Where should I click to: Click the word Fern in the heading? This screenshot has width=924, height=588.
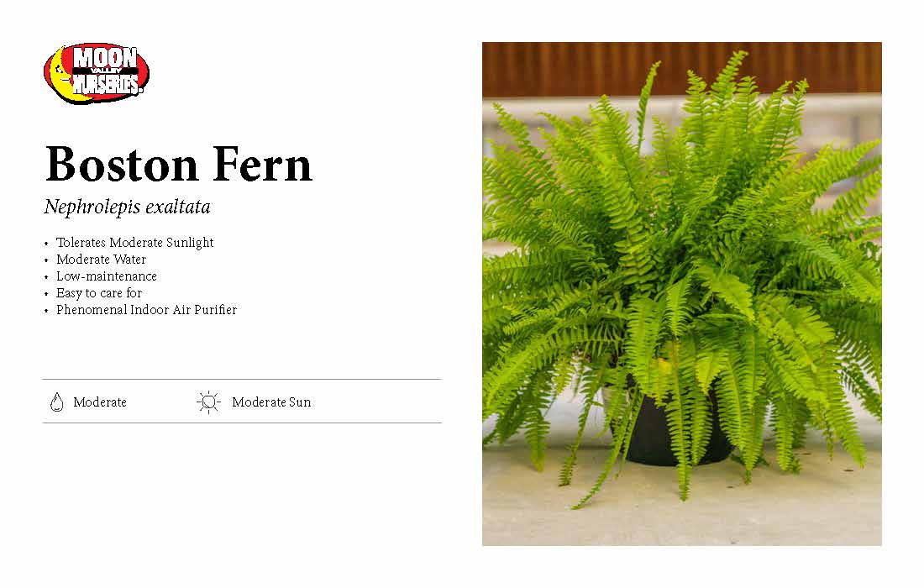261,165
